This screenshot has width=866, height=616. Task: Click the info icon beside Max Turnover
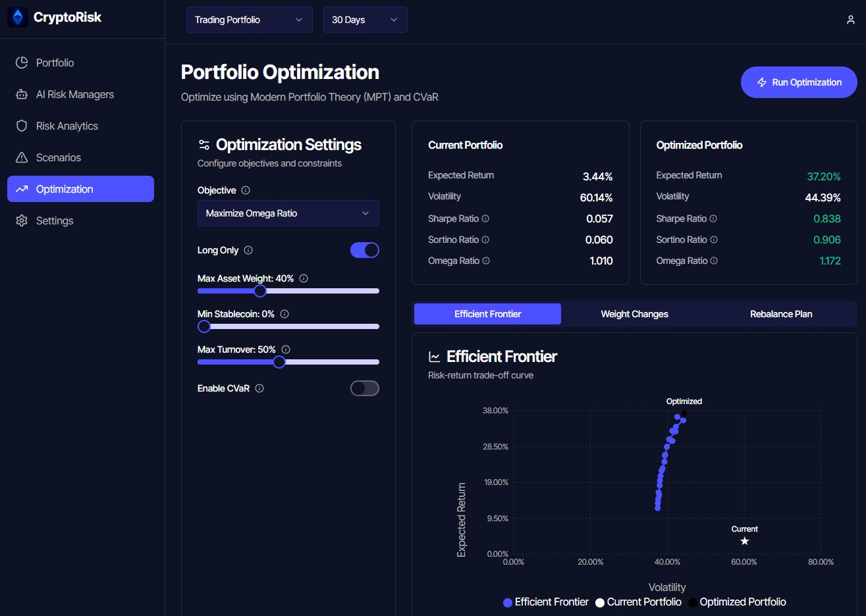pyautogui.click(x=286, y=349)
